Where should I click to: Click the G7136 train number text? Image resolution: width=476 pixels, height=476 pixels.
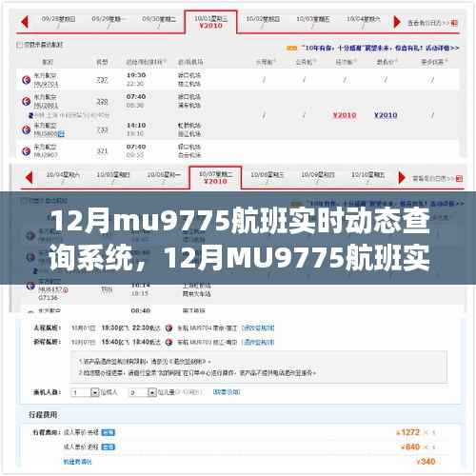[48, 298]
